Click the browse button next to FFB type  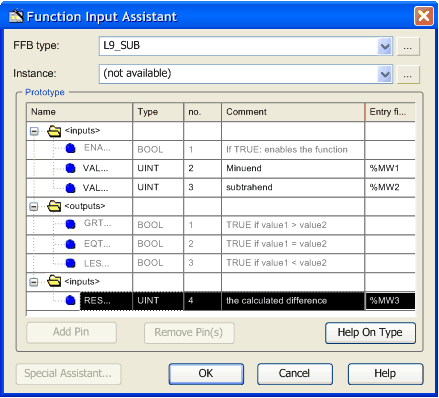tap(407, 46)
